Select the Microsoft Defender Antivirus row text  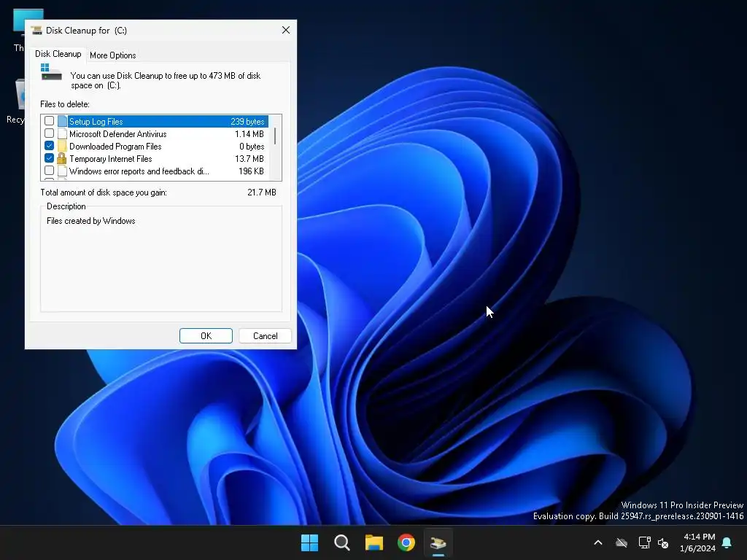[x=117, y=134]
